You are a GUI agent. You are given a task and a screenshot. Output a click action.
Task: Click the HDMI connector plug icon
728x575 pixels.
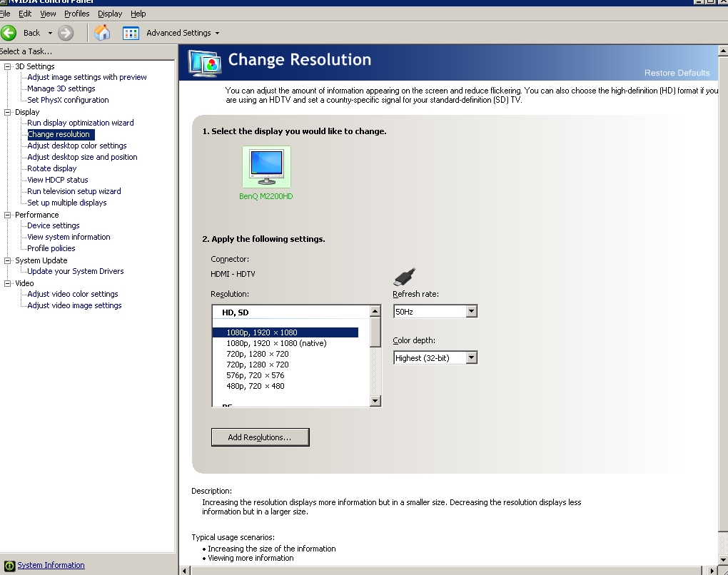point(405,277)
